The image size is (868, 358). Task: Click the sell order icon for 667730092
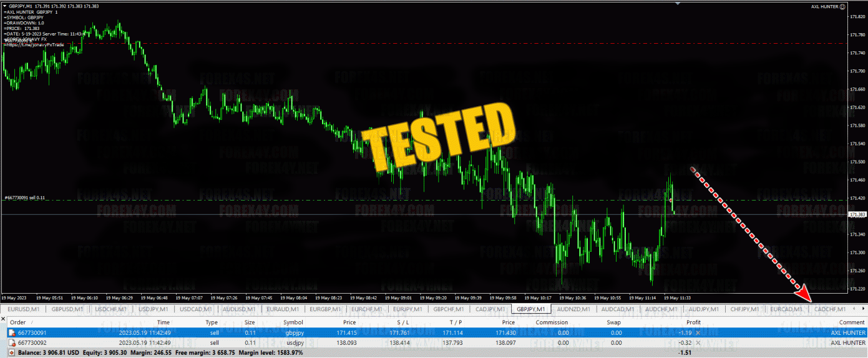point(12,343)
